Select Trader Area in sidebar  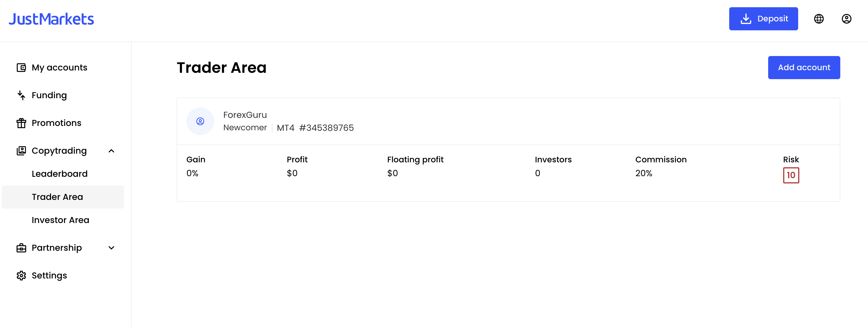63,197
